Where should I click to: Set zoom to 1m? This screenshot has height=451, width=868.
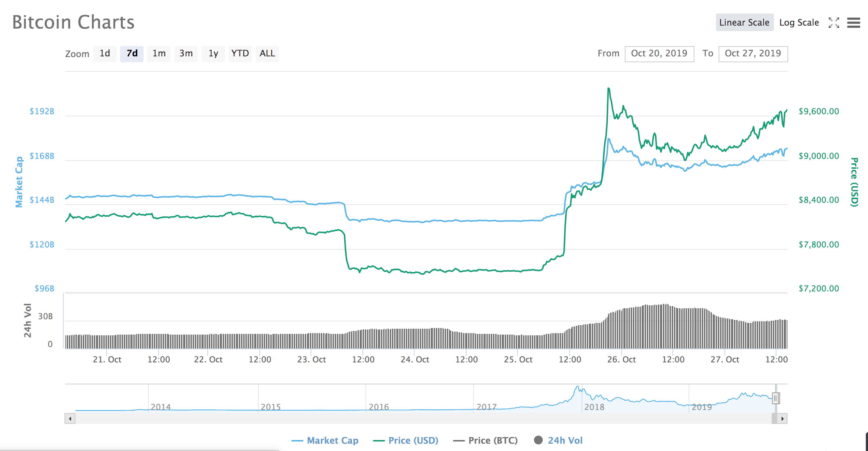pos(159,53)
